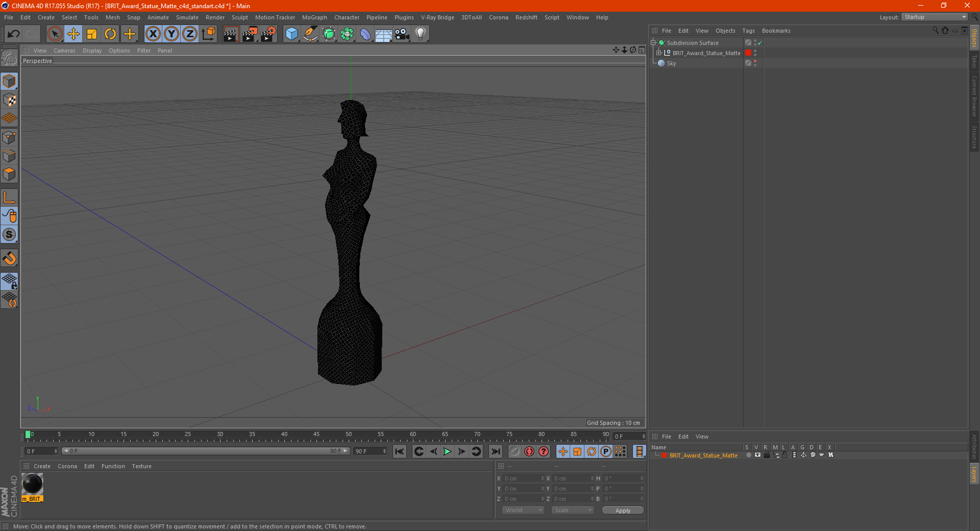
Task: Switch to Points mode
Action: click(9, 137)
